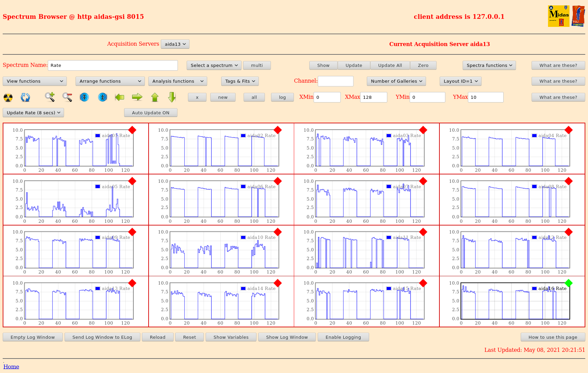The height and width of the screenshot is (373, 588).
Task: Click the Spectrum Name input field
Action: [113, 66]
